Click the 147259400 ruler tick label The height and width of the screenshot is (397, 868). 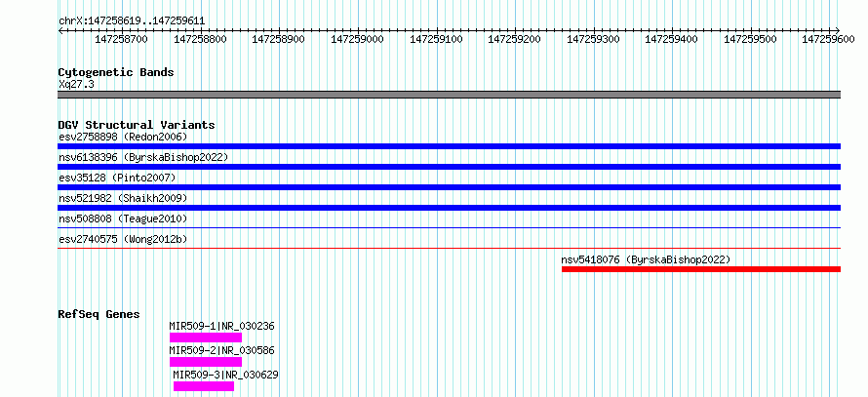point(672,39)
